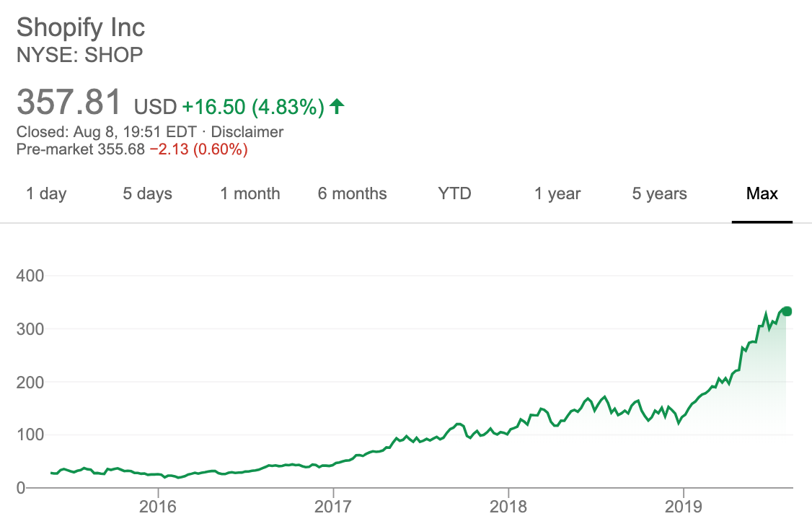Image resolution: width=812 pixels, height=524 pixels.
Task: Click the Shopify Inc company title
Action: coord(81,27)
